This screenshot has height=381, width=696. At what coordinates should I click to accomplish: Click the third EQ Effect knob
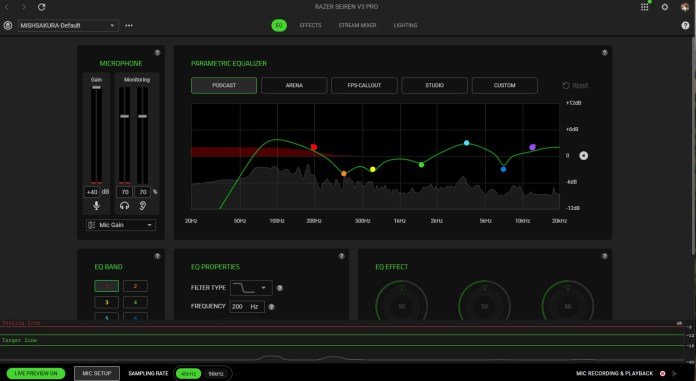click(x=568, y=306)
